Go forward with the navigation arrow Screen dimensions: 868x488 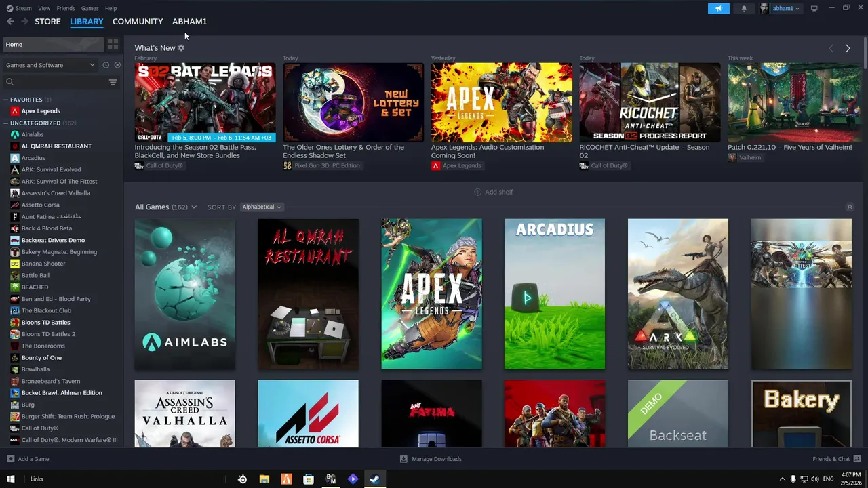pos(24,22)
